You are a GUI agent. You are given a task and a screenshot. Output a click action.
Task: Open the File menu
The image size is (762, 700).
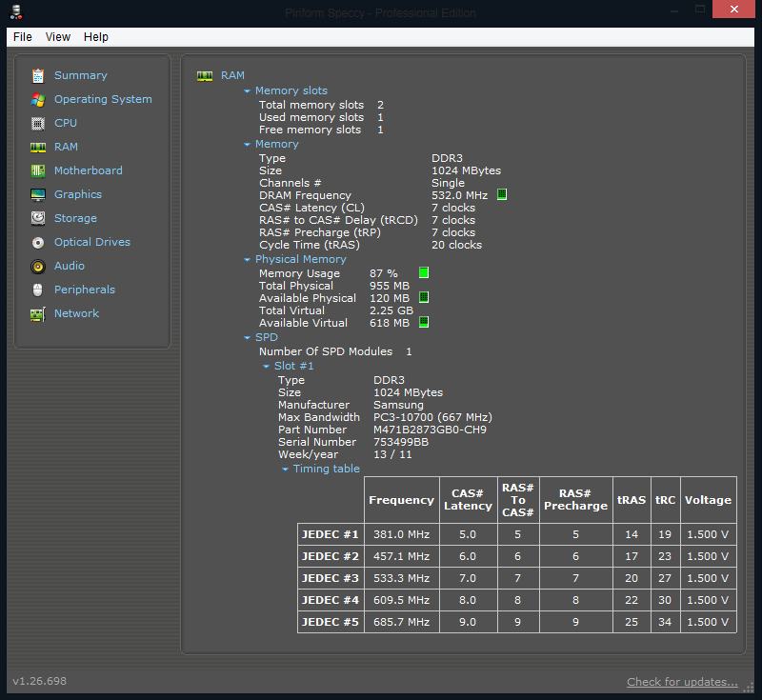tap(23, 37)
